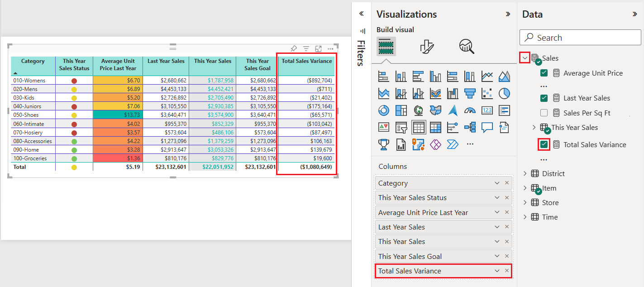Uncheck the Average Unit Price field
Screen dimensions: 644x287
pos(544,73)
